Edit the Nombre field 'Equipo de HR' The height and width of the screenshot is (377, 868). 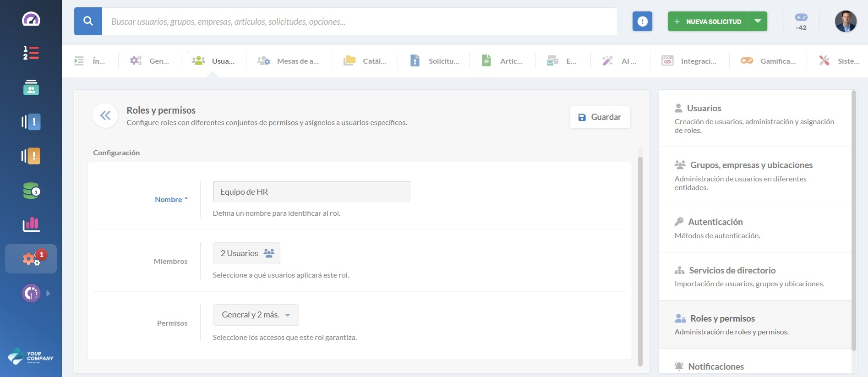311,191
